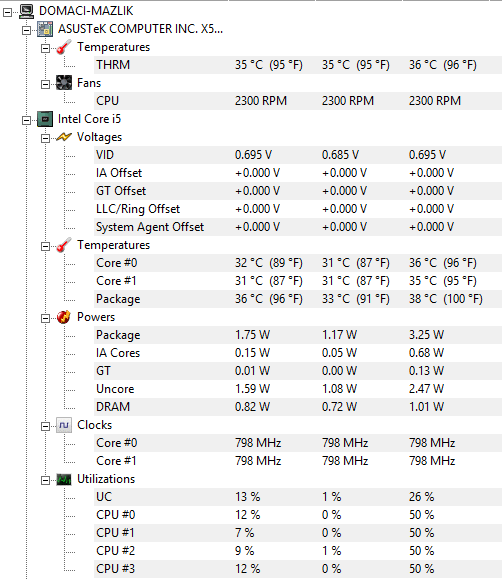Collapse the Voltages section
502x579 pixels.
tap(45, 138)
